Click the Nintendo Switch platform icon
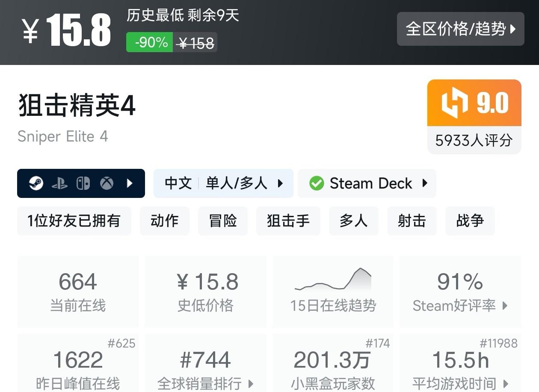The width and height of the screenshot is (539, 392). coord(83,183)
